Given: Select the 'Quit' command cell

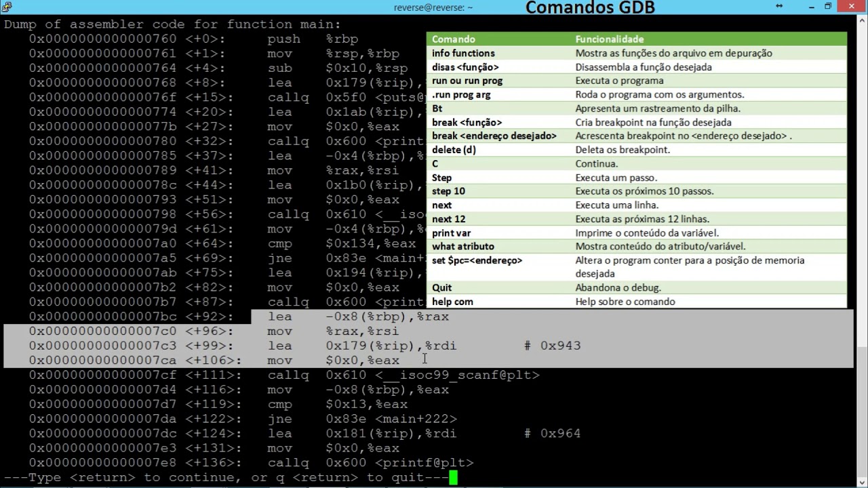Looking at the screenshot, I should point(441,287).
